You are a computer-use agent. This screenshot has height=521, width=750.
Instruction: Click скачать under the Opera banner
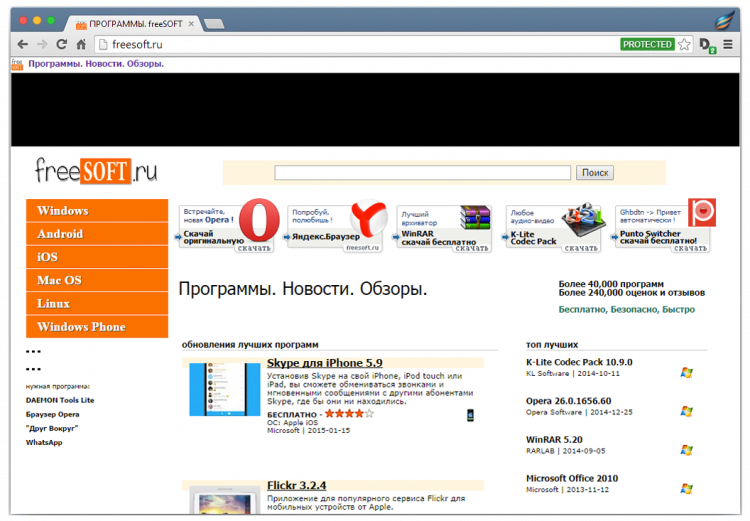tap(254, 248)
